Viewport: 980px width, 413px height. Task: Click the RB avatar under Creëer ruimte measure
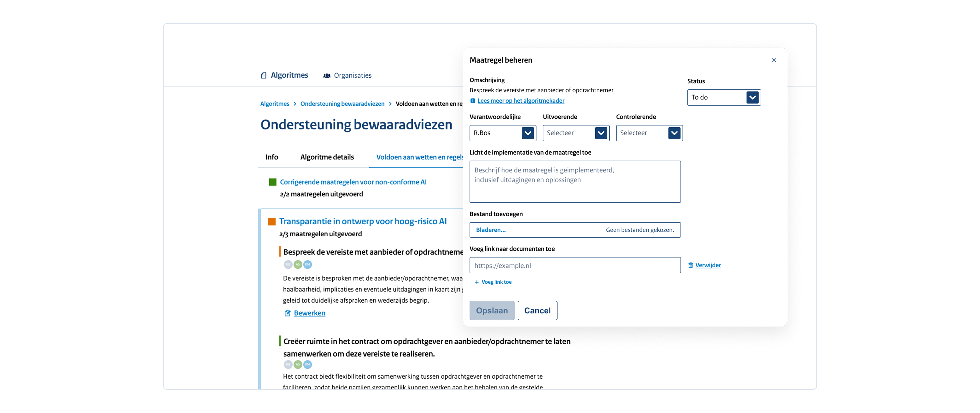[x=288, y=365]
